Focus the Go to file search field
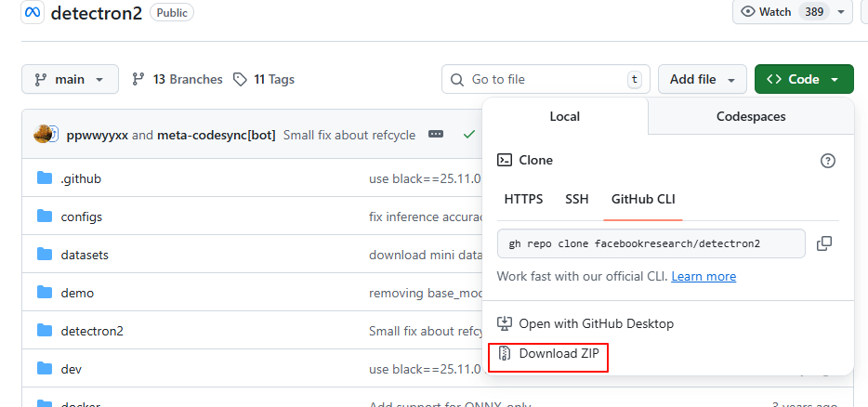 (546, 79)
